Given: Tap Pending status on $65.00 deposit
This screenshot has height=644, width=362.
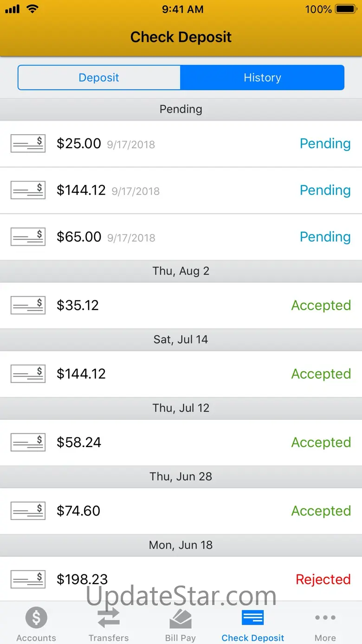Looking at the screenshot, I should [x=325, y=237].
